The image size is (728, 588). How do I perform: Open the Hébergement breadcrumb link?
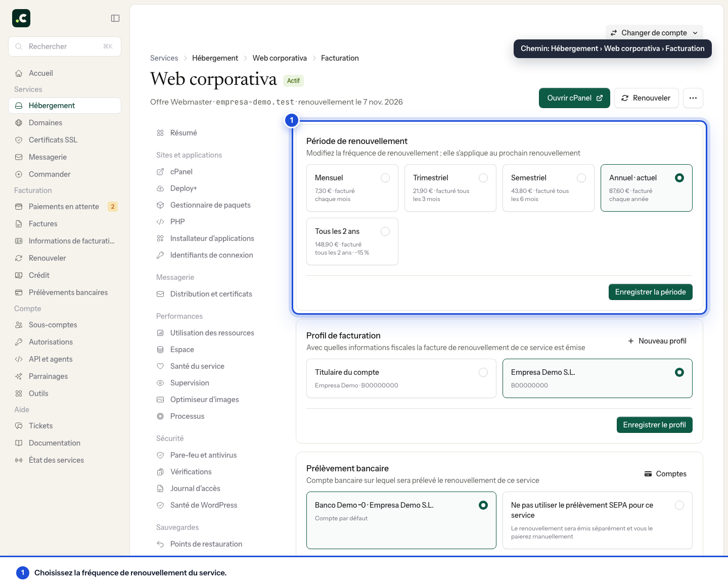point(215,58)
